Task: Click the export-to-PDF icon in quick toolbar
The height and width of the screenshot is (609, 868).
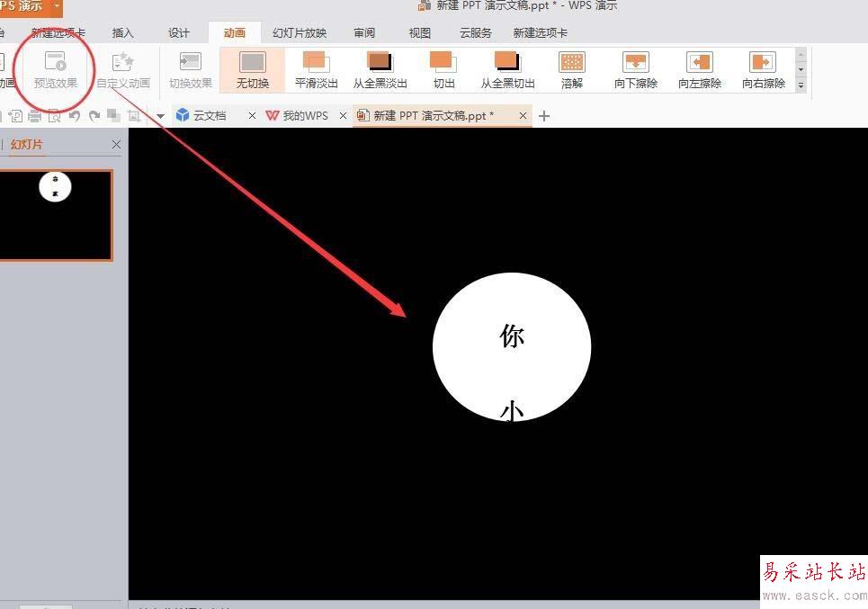Action: [x=15, y=116]
